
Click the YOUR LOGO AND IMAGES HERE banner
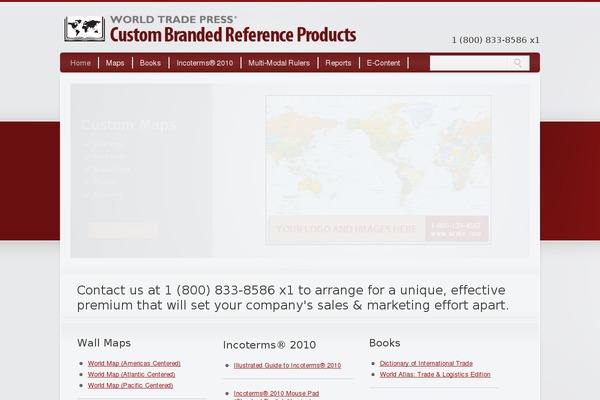(347, 229)
